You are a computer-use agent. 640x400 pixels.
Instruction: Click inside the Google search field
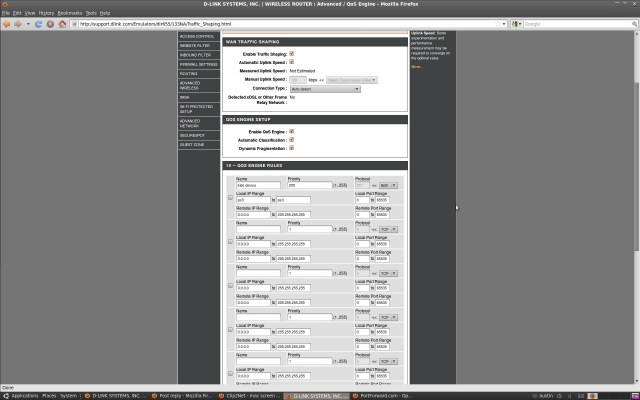point(577,24)
